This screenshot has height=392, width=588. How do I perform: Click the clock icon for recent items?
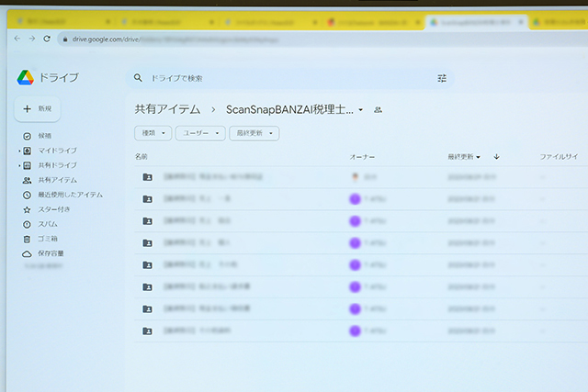pyautogui.click(x=27, y=195)
